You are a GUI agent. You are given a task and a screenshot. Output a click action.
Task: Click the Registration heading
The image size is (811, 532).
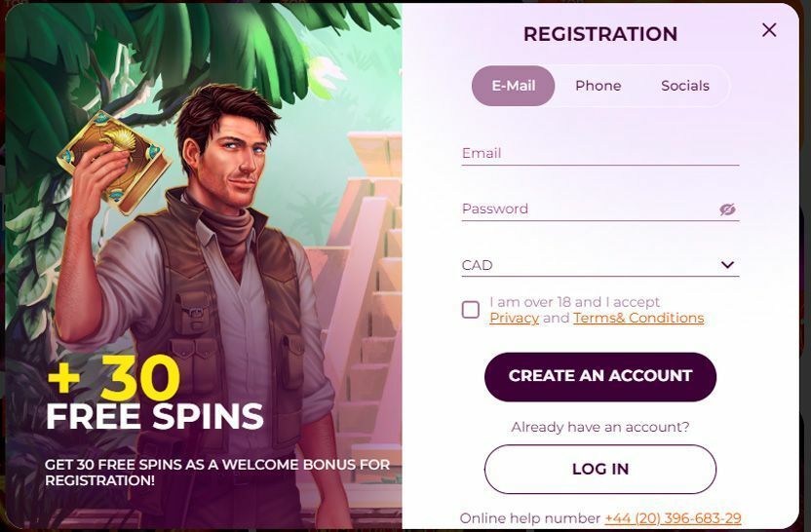(x=599, y=34)
